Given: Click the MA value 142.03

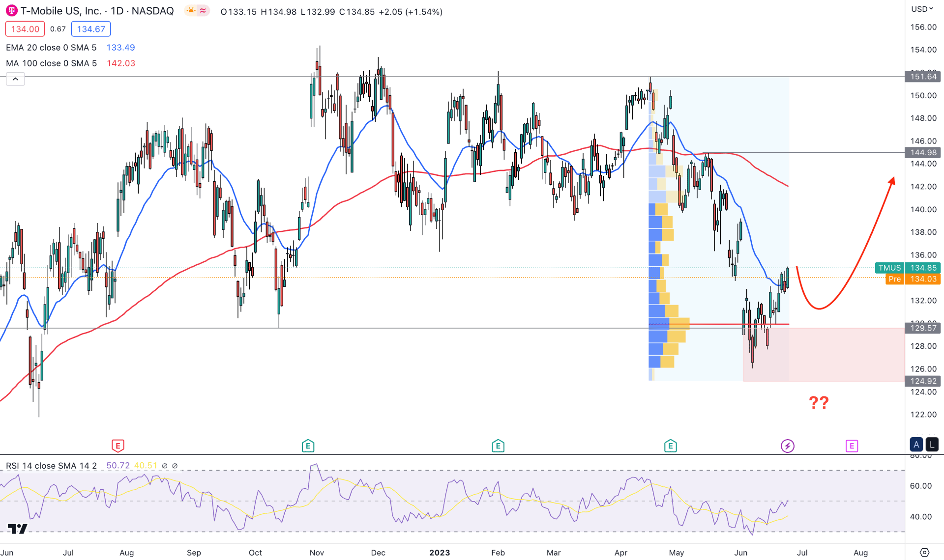Looking at the screenshot, I should (121, 63).
